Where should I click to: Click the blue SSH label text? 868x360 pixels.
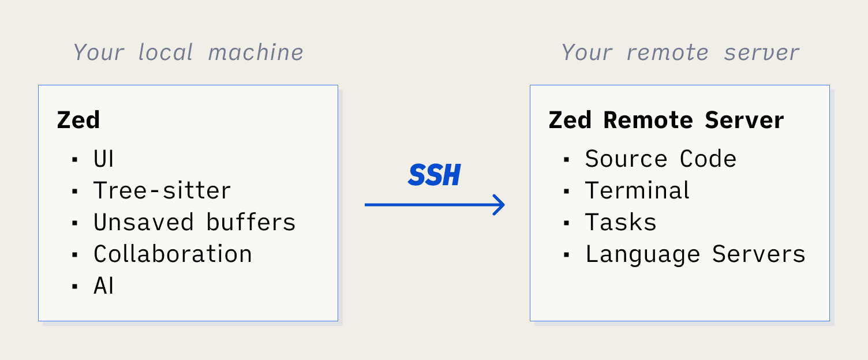434,175
